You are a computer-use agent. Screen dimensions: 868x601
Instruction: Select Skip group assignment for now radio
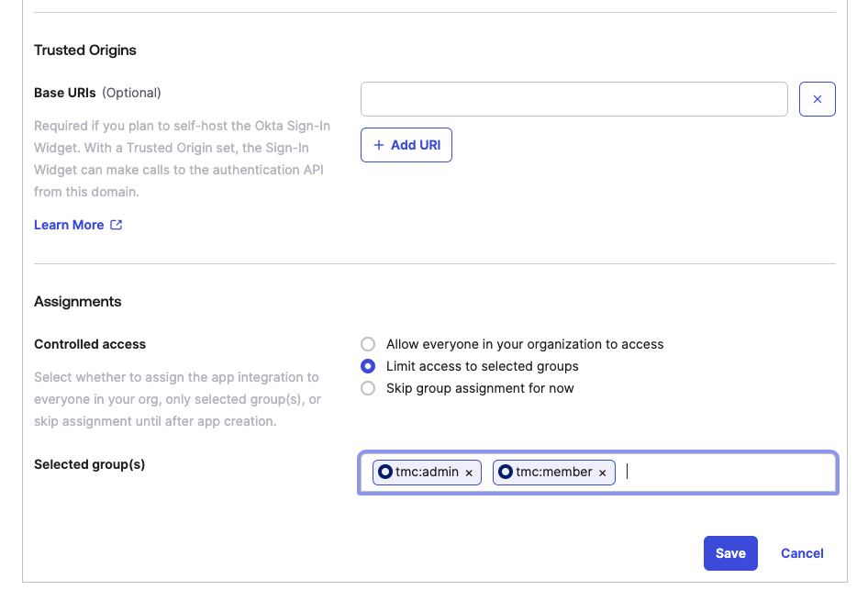(368, 388)
